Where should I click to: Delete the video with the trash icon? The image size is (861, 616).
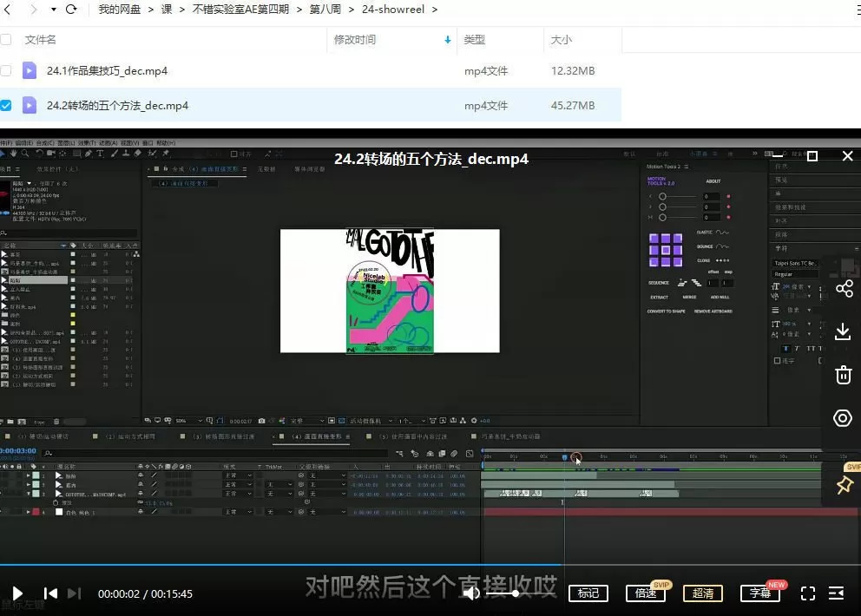coord(843,375)
